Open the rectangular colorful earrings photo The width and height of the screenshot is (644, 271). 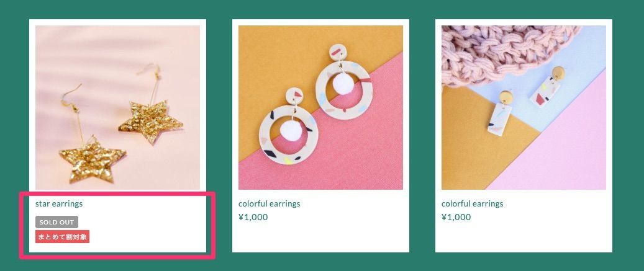(524, 107)
